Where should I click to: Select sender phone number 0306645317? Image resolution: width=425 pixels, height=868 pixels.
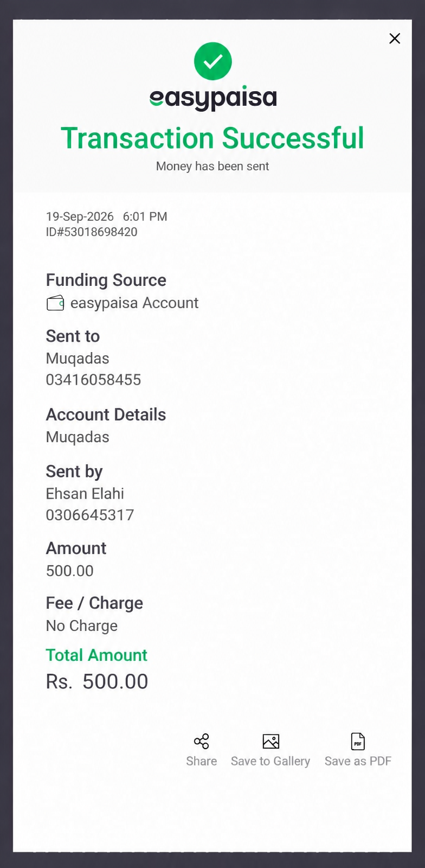pyautogui.click(x=90, y=515)
